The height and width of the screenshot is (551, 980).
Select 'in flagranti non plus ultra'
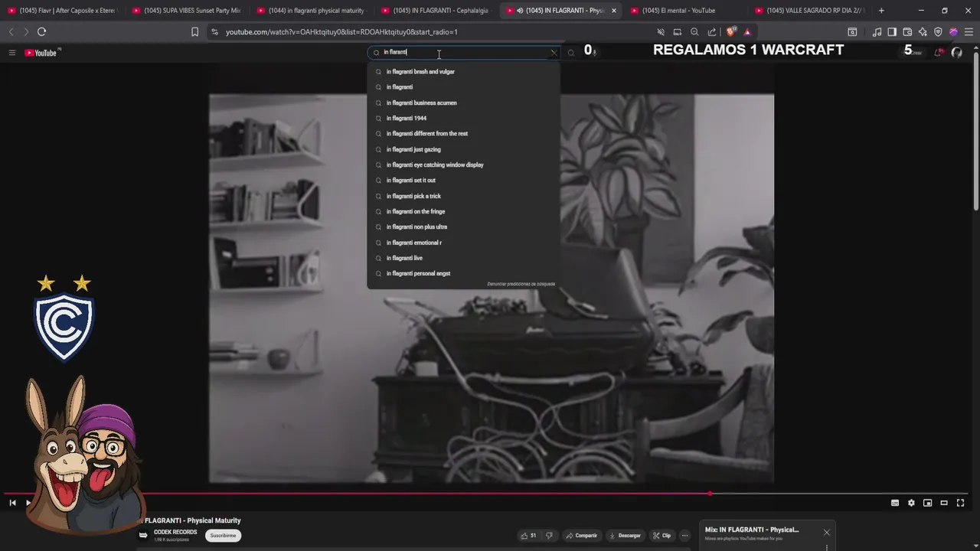click(463, 227)
